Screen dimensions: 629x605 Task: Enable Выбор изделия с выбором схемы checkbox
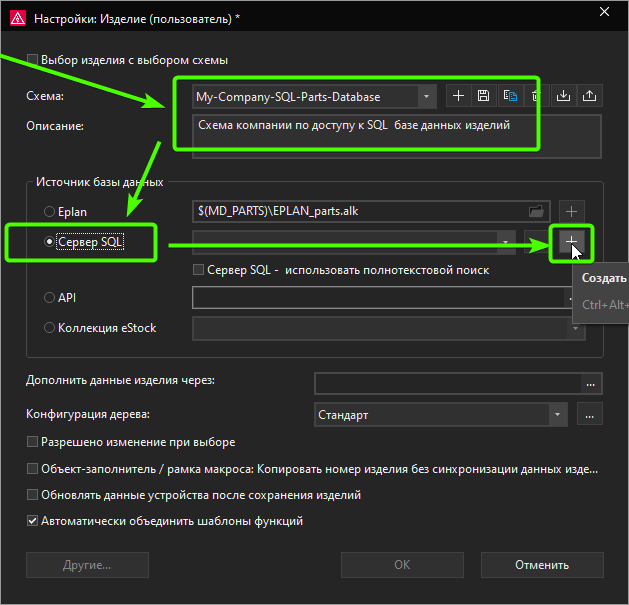point(32,60)
